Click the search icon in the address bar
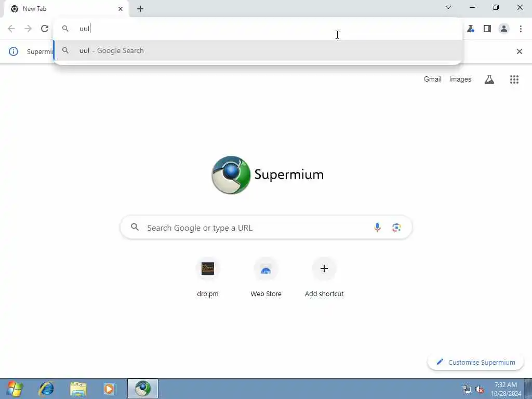The width and height of the screenshot is (532, 399). tap(65, 29)
